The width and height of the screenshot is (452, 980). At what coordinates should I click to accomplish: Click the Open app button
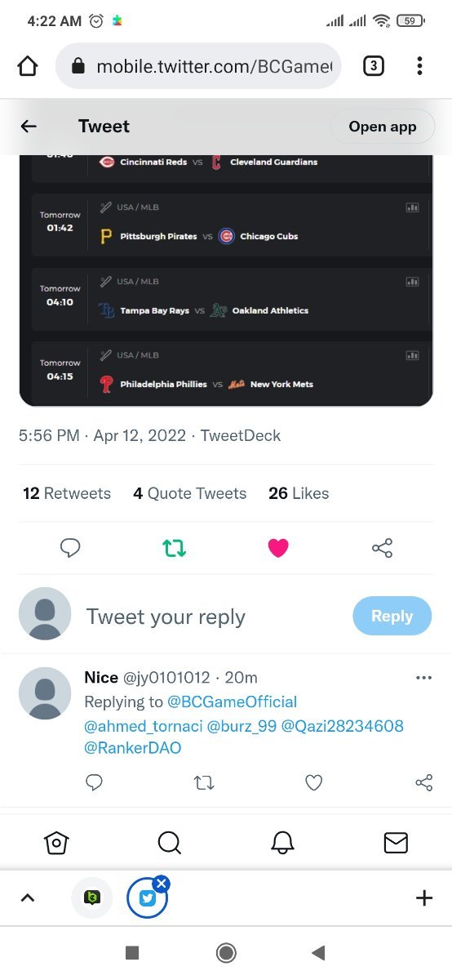(x=383, y=127)
